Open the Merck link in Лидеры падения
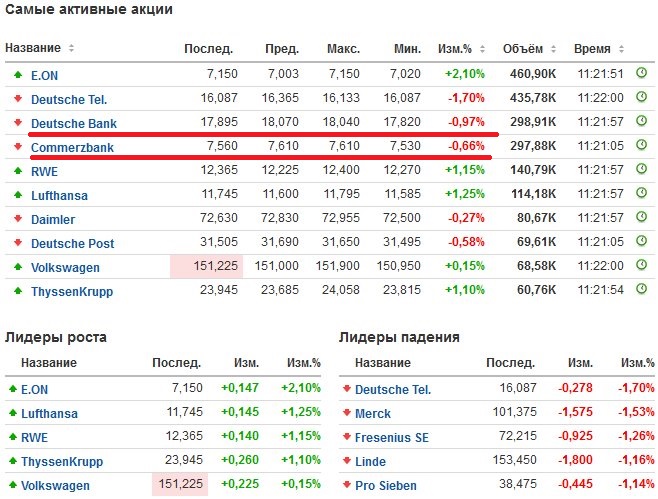Screen dimensions: 658x499 [x=373, y=413]
